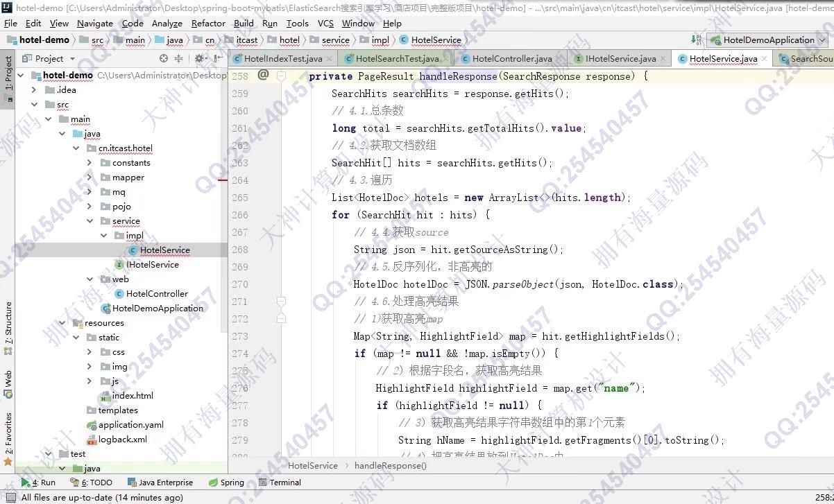
Task: Toggle code fold marker at line 271
Action: click(x=281, y=302)
